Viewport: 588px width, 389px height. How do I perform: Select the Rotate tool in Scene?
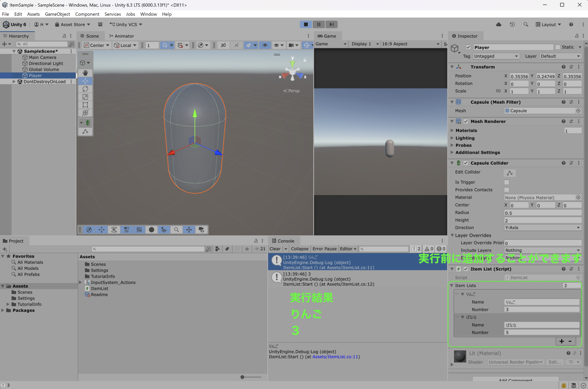(85, 89)
